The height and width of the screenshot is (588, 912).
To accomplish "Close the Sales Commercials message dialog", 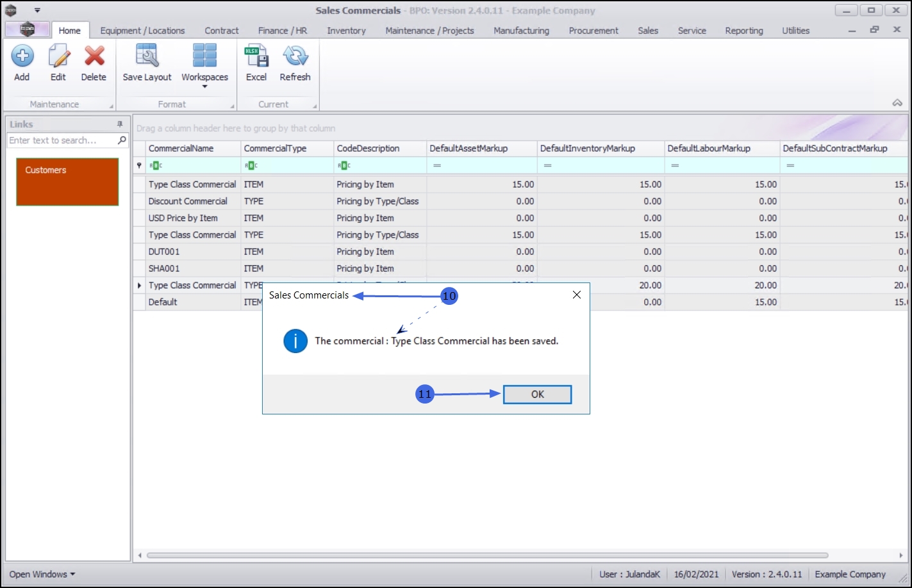I will coord(576,295).
